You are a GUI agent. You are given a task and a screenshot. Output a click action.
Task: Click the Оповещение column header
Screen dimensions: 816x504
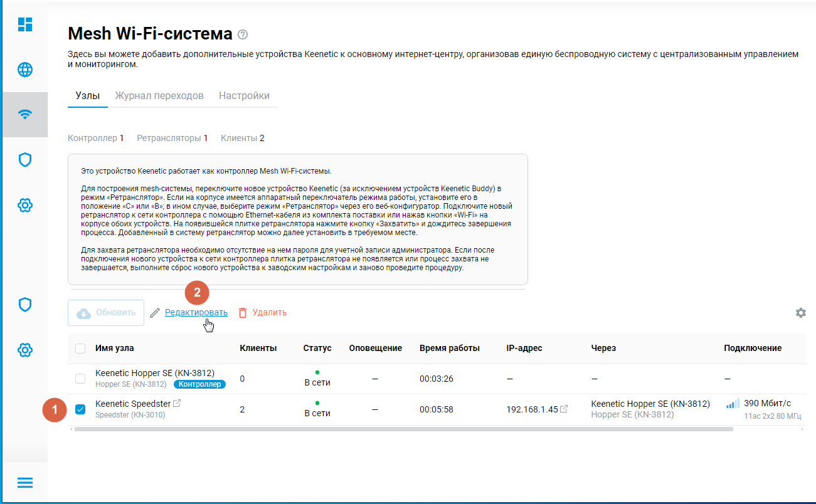(375, 348)
